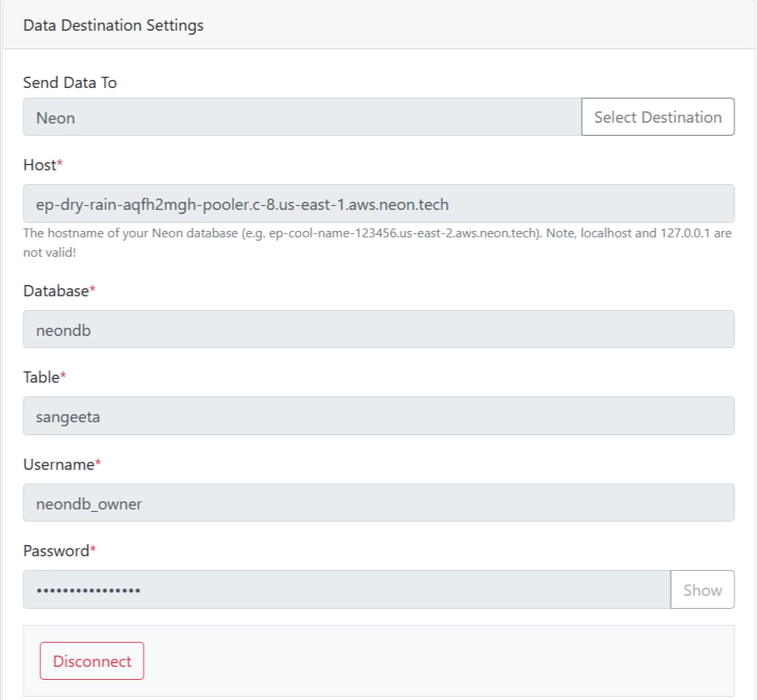Show the hidden password
The height and width of the screenshot is (700, 757).
click(x=702, y=589)
